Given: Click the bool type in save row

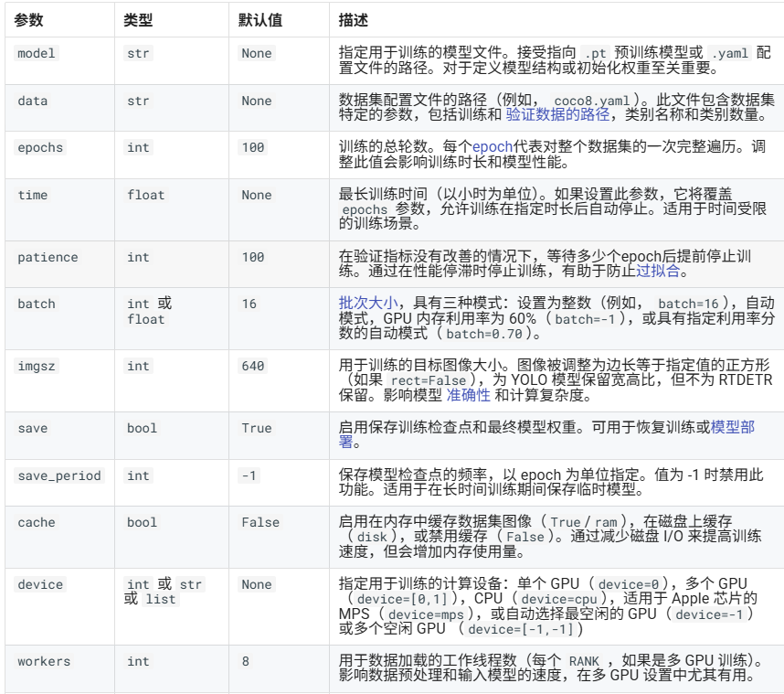Looking at the screenshot, I should pos(142,428).
